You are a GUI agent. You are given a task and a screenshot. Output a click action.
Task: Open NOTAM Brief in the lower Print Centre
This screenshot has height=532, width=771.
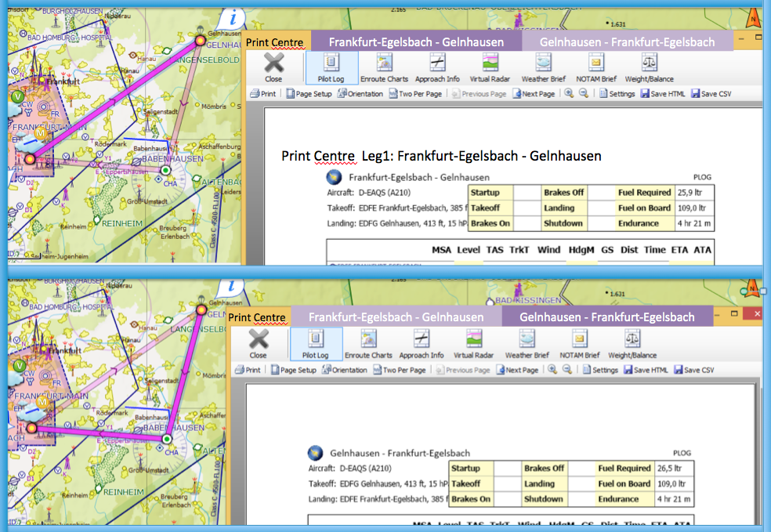[580, 343]
